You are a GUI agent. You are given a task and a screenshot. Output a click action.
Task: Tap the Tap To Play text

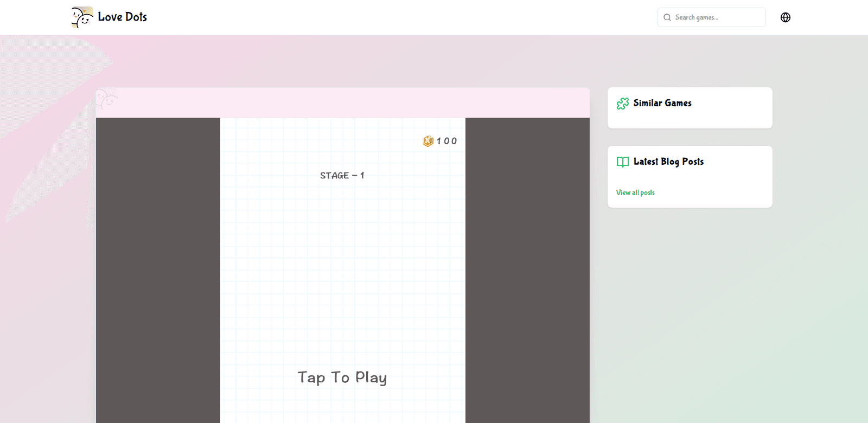coord(342,377)
